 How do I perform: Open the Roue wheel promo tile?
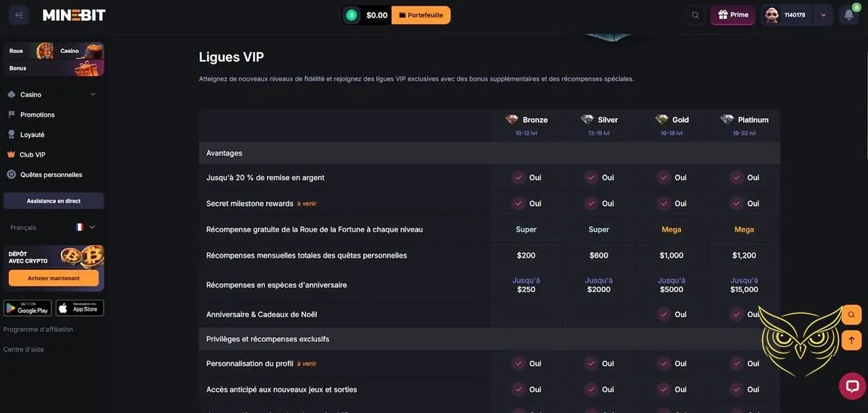tap(29, 51)
